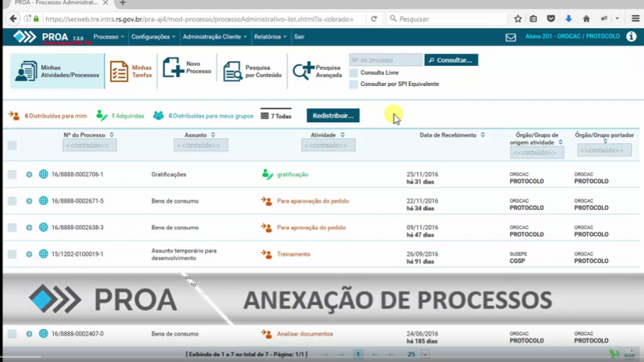Screen dimensions: 644x362
Task: Click the Nº do processo input field
Action: click(386, 60)
